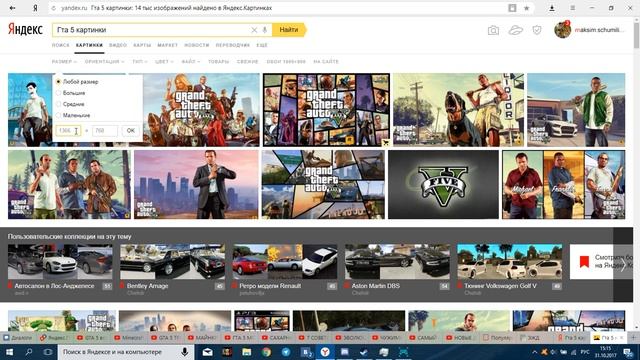The width and height of the screenshot is (640, 360).
Task: Open Windows Start menu
Action: [9, 352]
